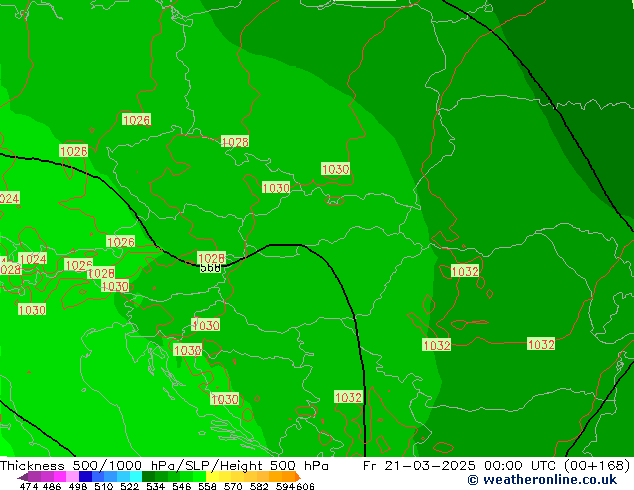Click the 510 legend value
Image resolution: width=634 pixels, height=490 pixels.
pyautogui.click(x=104, y=486)
